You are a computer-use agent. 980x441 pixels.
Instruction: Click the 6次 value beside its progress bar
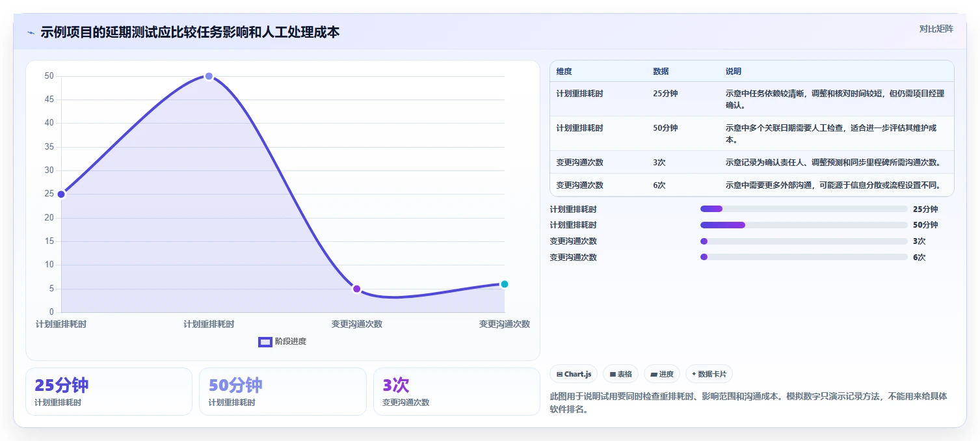(x=920, y=258)
